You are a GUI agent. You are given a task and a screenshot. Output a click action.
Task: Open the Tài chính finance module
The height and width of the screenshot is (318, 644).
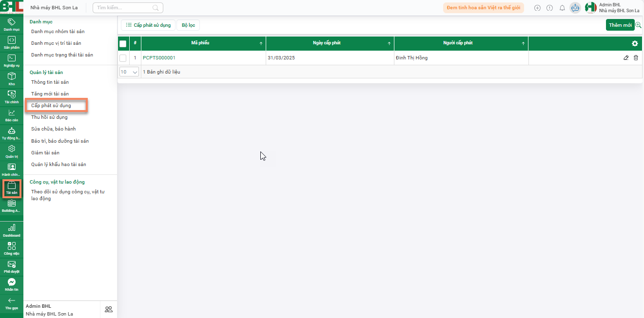(x=12, y=96)
